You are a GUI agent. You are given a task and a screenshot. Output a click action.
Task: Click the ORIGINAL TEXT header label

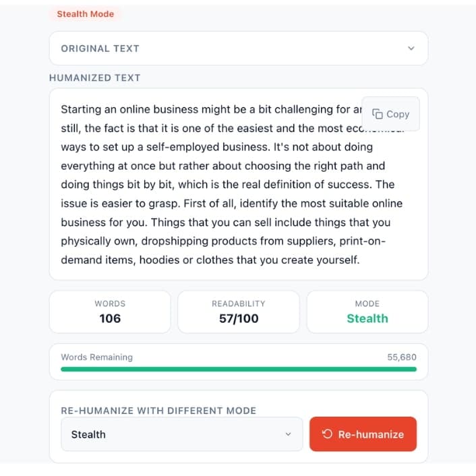point(100,49)
